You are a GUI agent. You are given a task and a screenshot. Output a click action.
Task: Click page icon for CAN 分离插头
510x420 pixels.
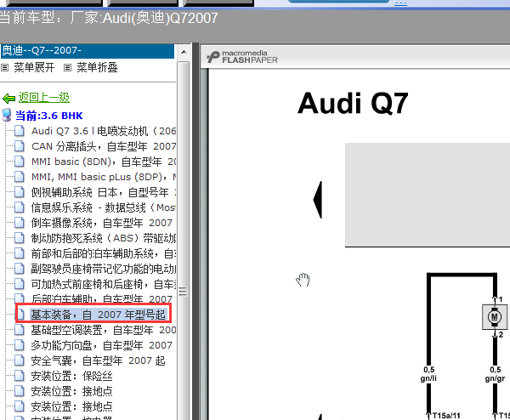tap(20, 146)
